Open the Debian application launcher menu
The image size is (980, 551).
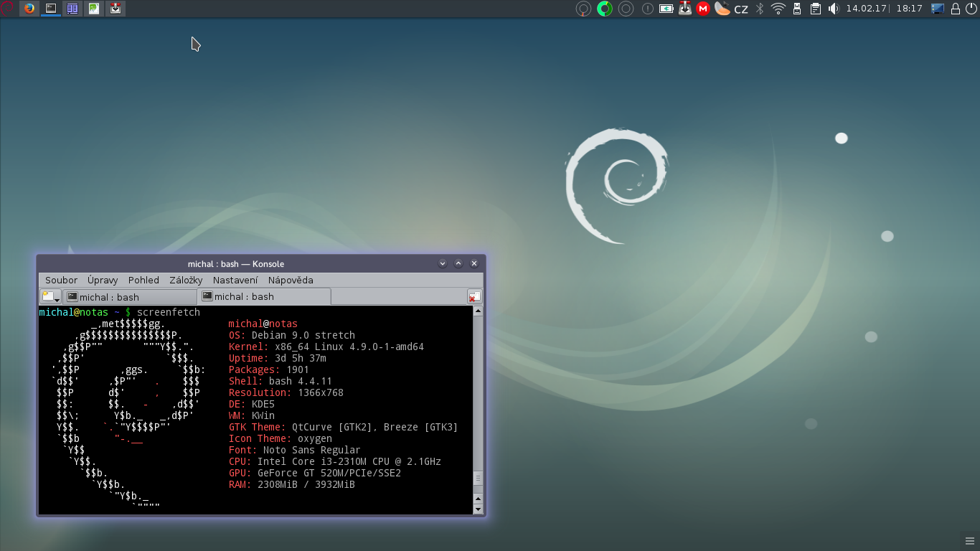coord(7,9)
